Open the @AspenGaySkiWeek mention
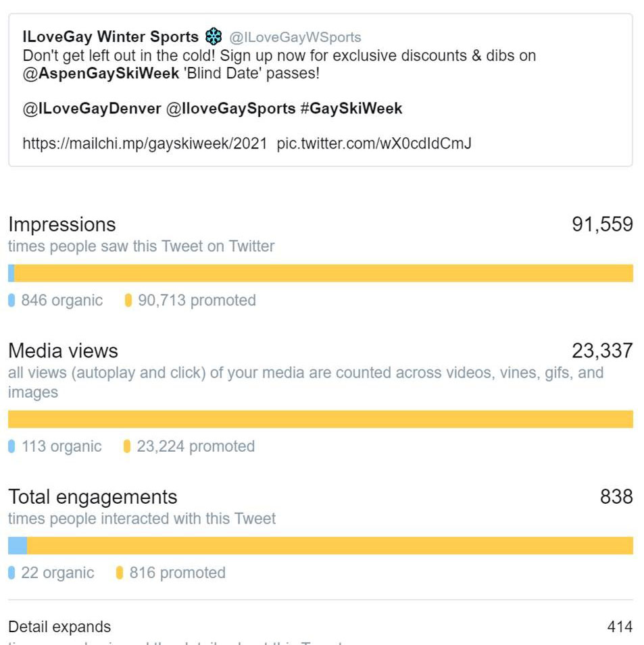 click(x=101, y=73)
